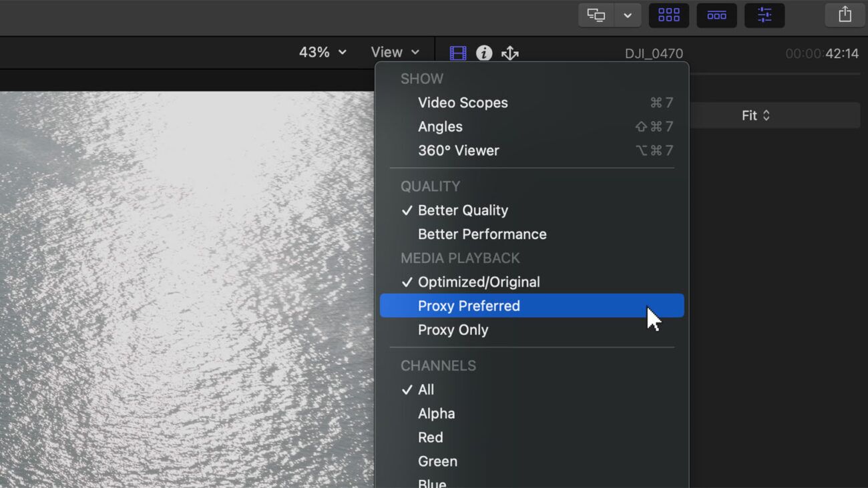
Task: Click the Timeline view icon
Action: pos(716,15)
